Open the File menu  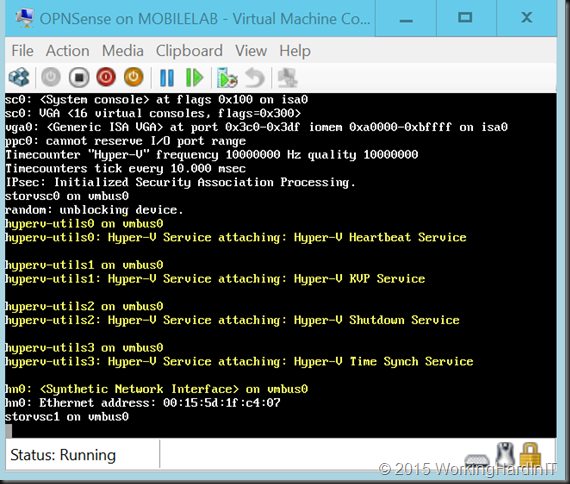tap(22, 51)
